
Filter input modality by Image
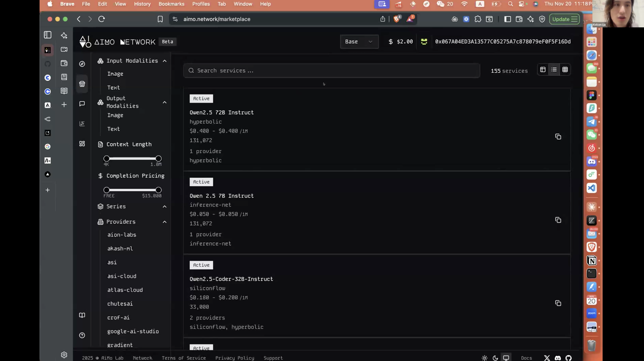click(x=115, y=74)
